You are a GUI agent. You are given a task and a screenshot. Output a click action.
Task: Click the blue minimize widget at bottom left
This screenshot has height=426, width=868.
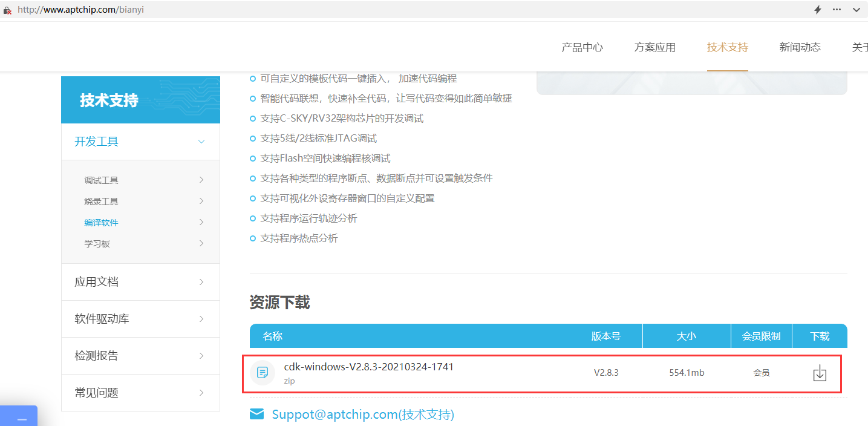pos(21,419)
